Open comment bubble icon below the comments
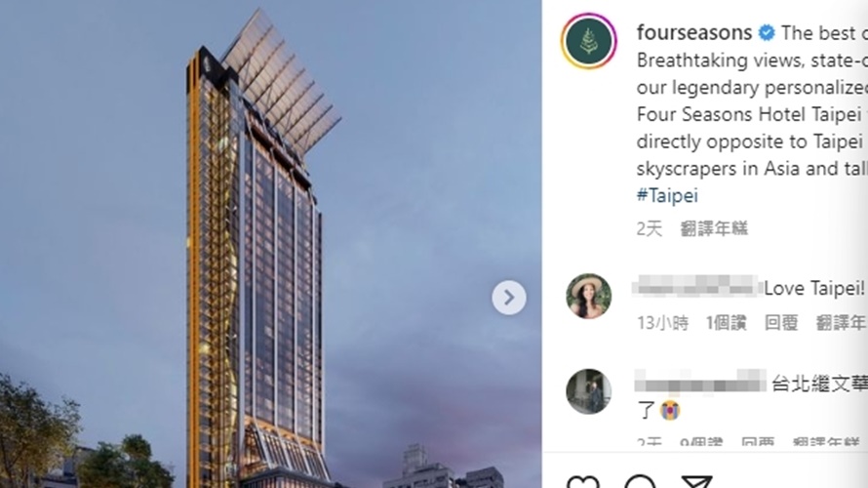This screenshot has height=488, width=868. click(640, 483)
